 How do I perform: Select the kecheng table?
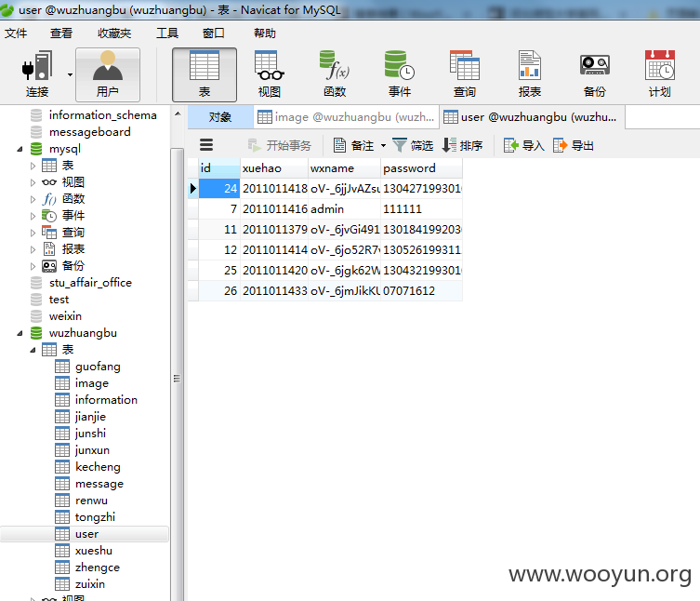[98, 467]
